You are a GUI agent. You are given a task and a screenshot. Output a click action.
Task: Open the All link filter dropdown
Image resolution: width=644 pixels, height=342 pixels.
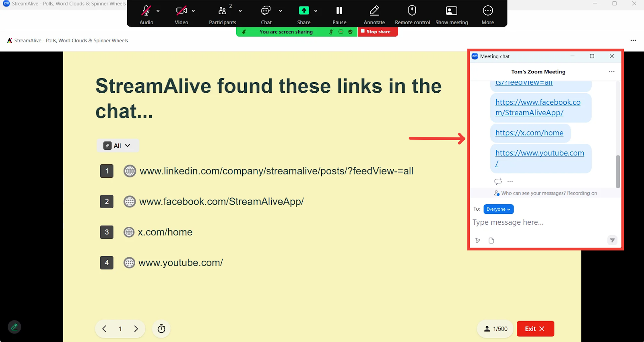click(x=118, y=146)
